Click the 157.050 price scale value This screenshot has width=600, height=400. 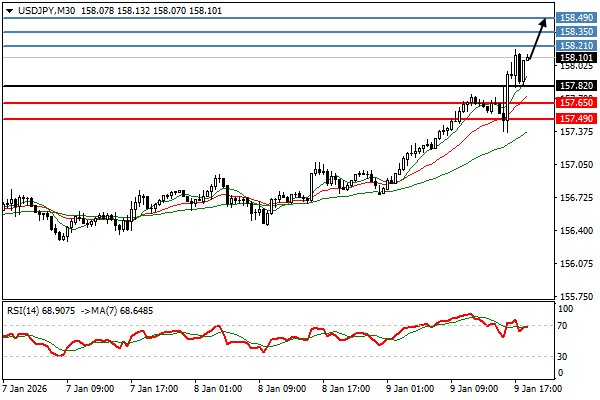pos(575,165)
